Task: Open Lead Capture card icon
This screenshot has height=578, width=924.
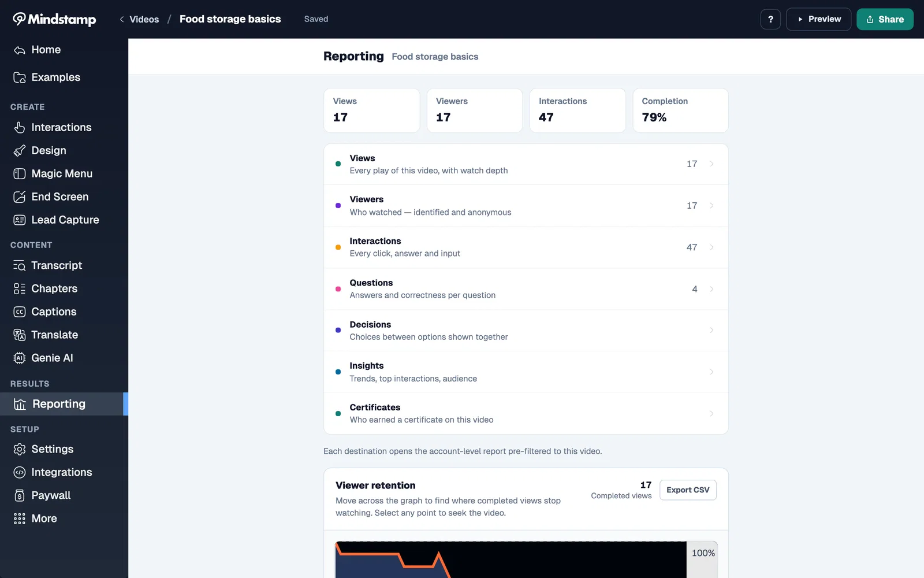Action: 20,220
